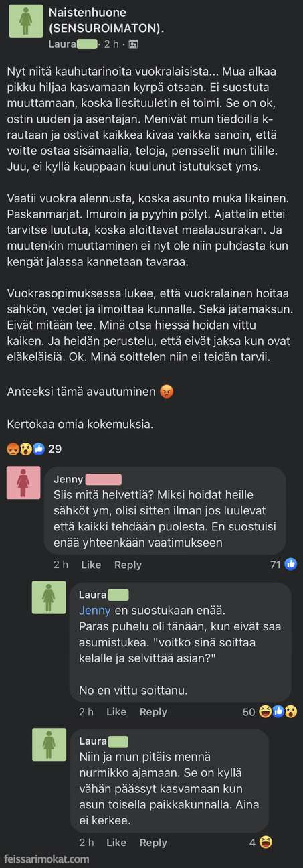Like Laura's reply about the Kela call
The image size is (303, 868).
[x=116, y=711]
